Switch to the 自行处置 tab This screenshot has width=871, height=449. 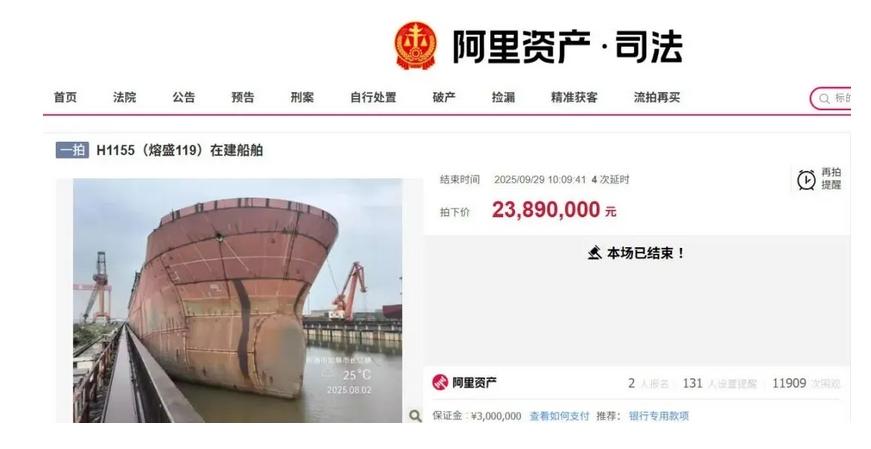[x=373, y=97]
